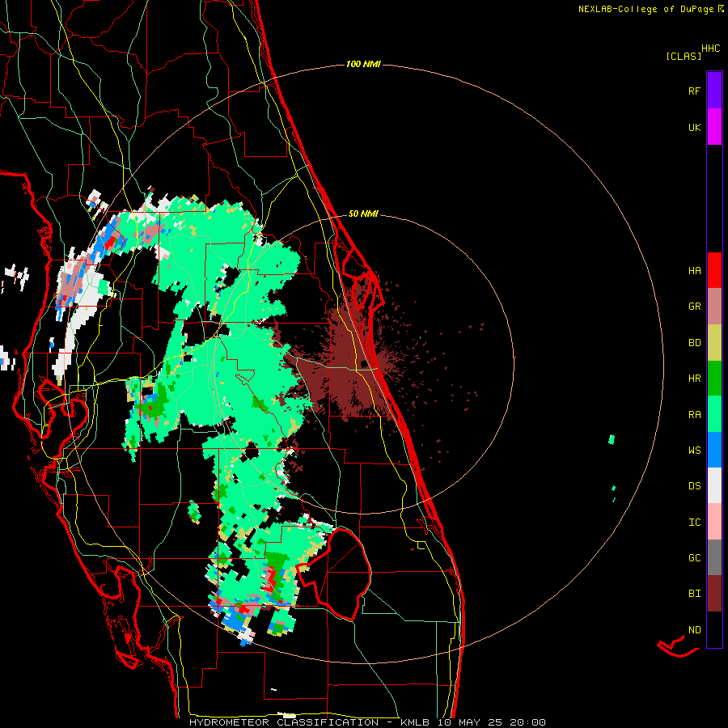This screenshot has height=728, width=728.
Task: Click the UK legend label
Action: click(694, 127)
